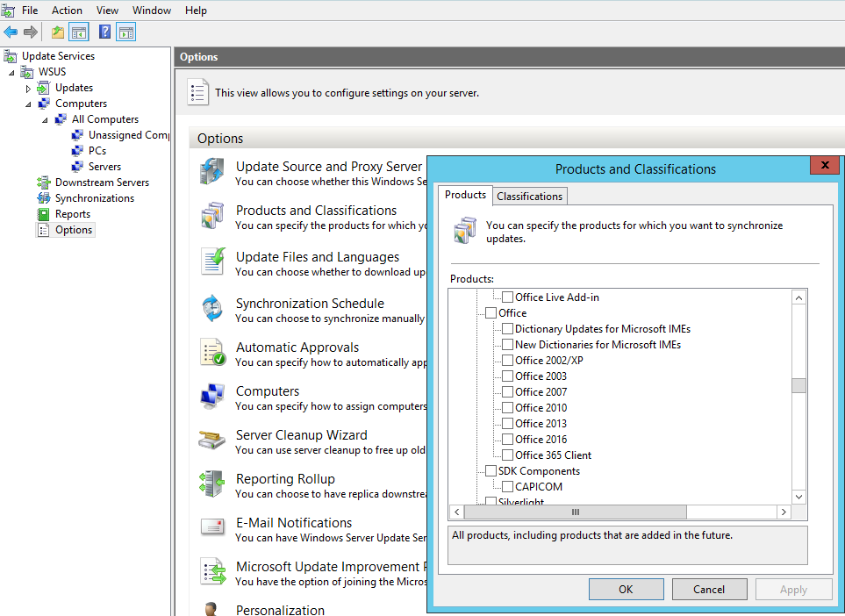Viewport: 845px width, 616px height.
Task: Check Dictionary Updates for Microsoft IMEs
Action: (508, 329)
